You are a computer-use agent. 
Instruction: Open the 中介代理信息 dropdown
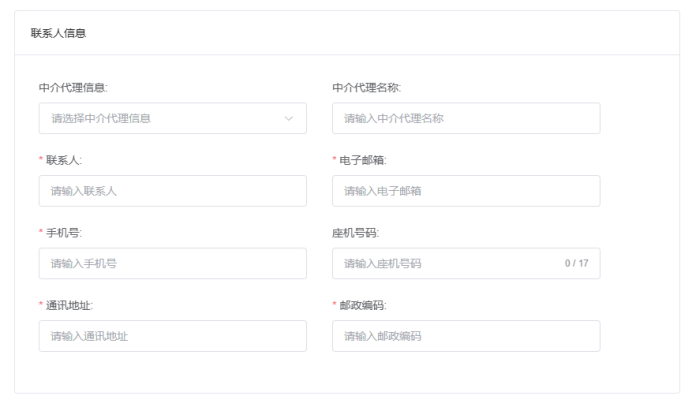coord(172,118)
